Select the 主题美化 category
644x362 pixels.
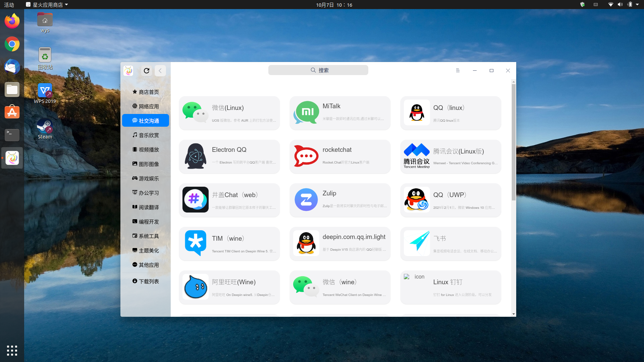146,250
